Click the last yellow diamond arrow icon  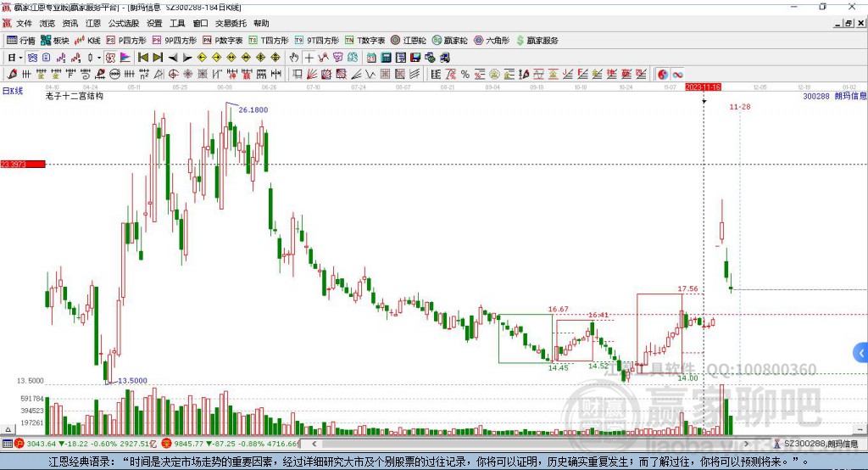[x=275, y=58]
